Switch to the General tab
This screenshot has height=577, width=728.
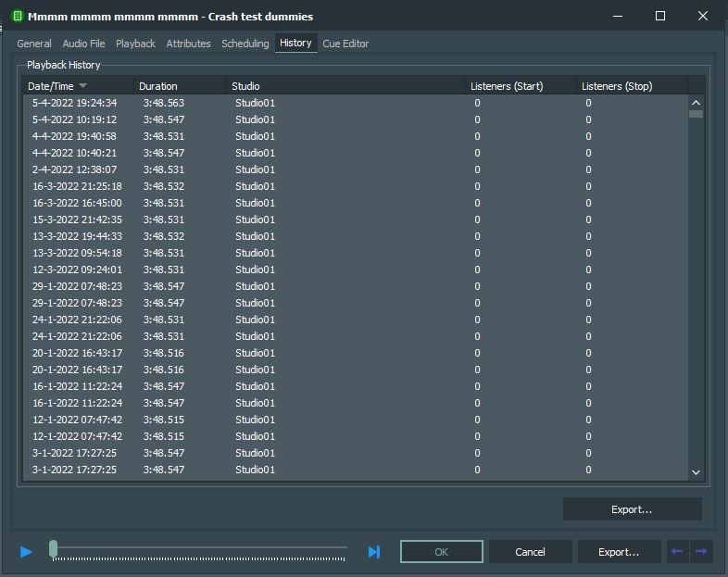pyautogui.click(x=34, y=44)
